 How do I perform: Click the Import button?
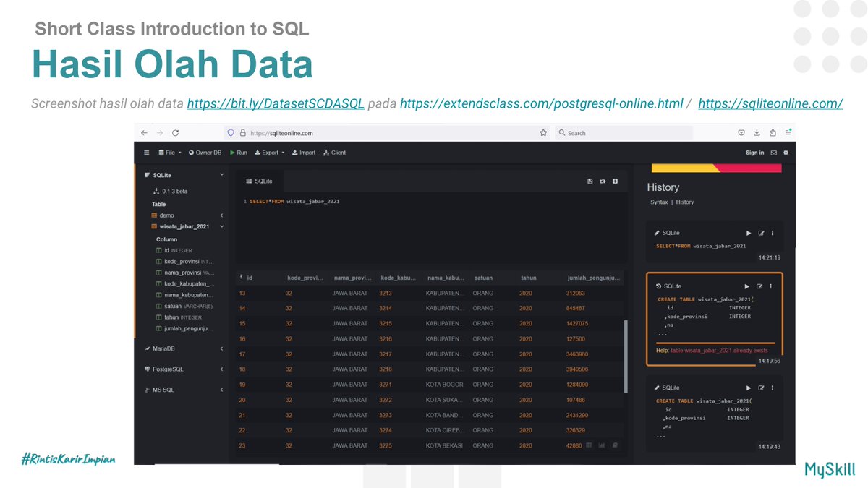(304, 153)
